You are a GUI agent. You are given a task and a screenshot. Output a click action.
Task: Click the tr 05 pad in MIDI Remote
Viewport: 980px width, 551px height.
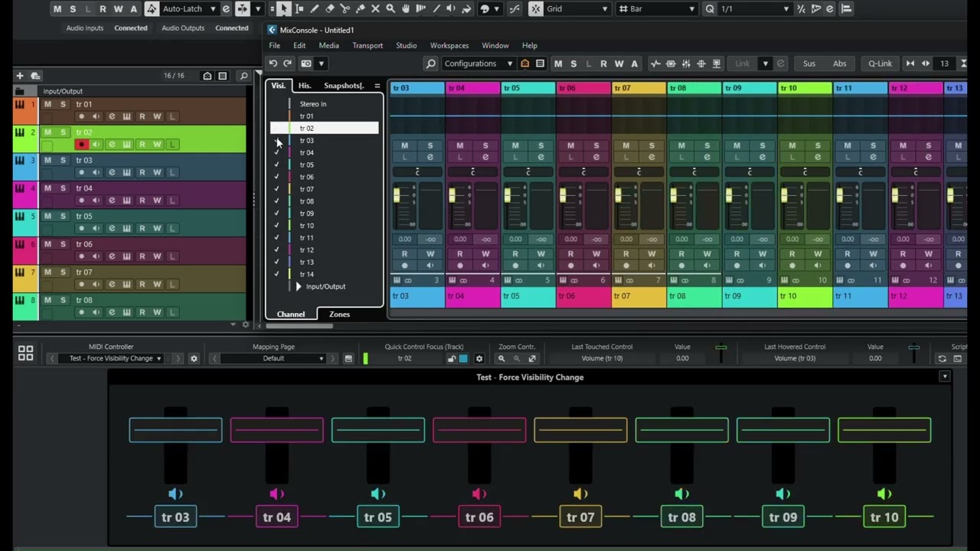[x=378, y=517]
